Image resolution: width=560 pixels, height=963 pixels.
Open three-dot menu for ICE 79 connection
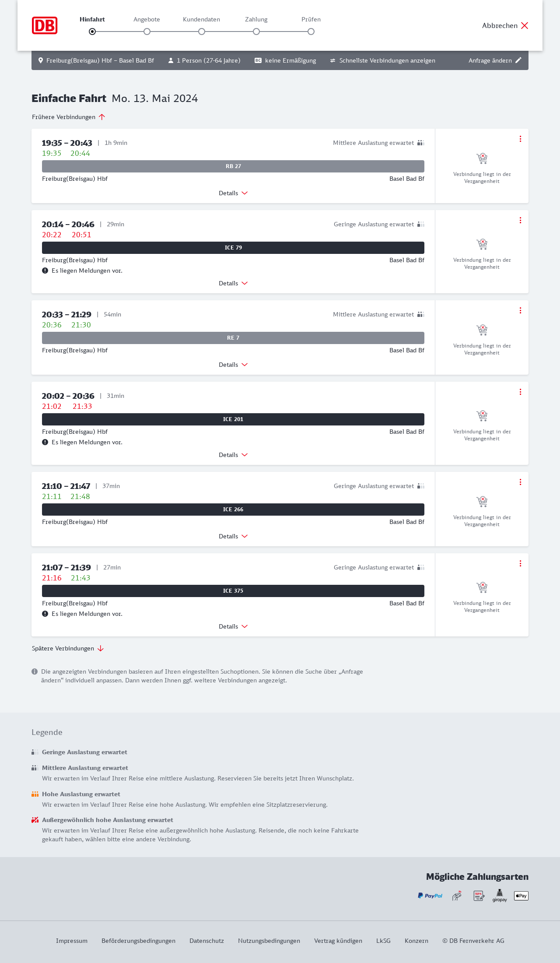[x=520, y=220]
